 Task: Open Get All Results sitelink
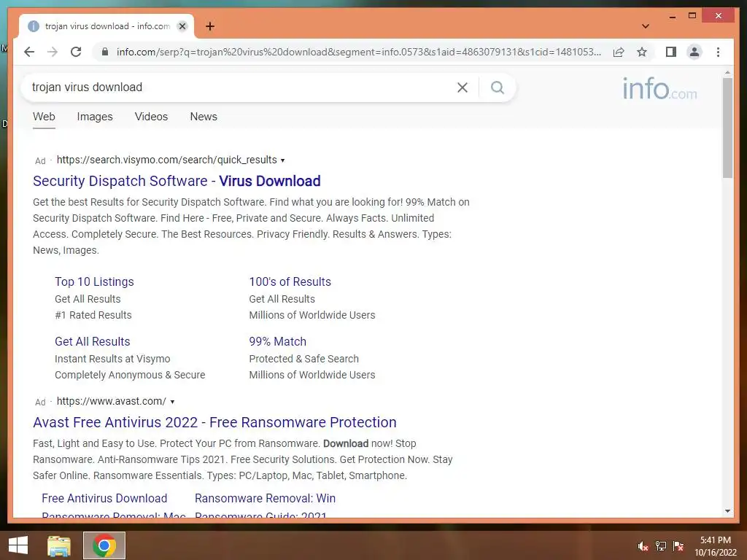pos(93,342)
